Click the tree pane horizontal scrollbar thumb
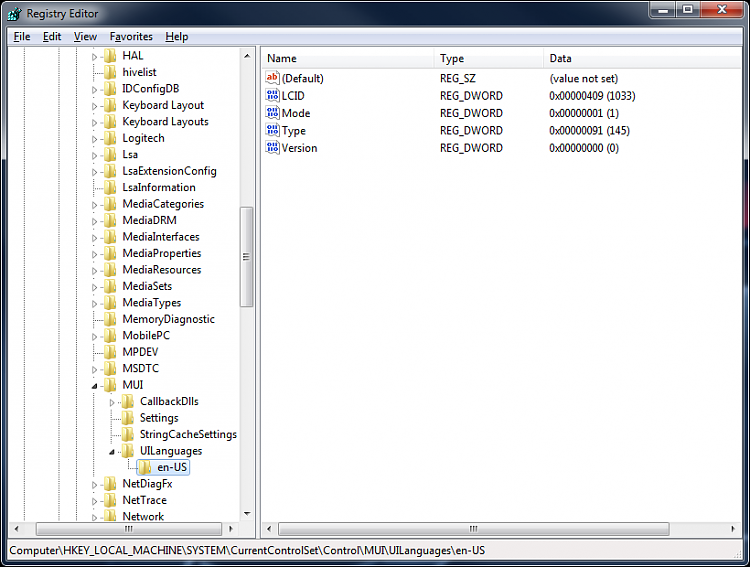The height and width of the screenshot is (567, 750). (x=129, y=529)
